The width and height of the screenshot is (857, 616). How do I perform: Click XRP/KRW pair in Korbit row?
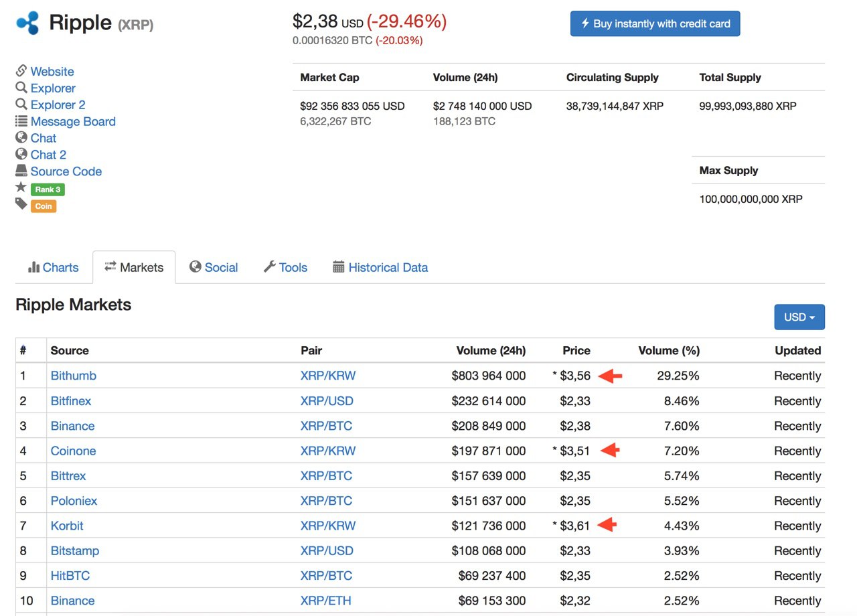pyautogui.click(x=328, y=526)
